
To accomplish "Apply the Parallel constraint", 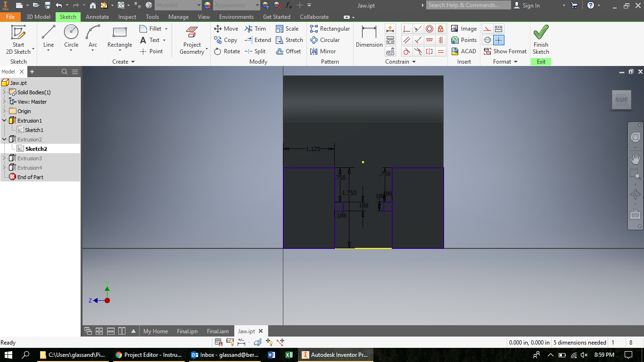I will [x=406, y=40].
